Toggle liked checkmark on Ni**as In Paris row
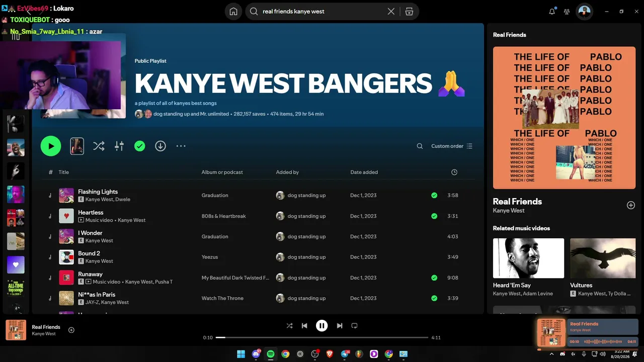 tap(434, 298)
